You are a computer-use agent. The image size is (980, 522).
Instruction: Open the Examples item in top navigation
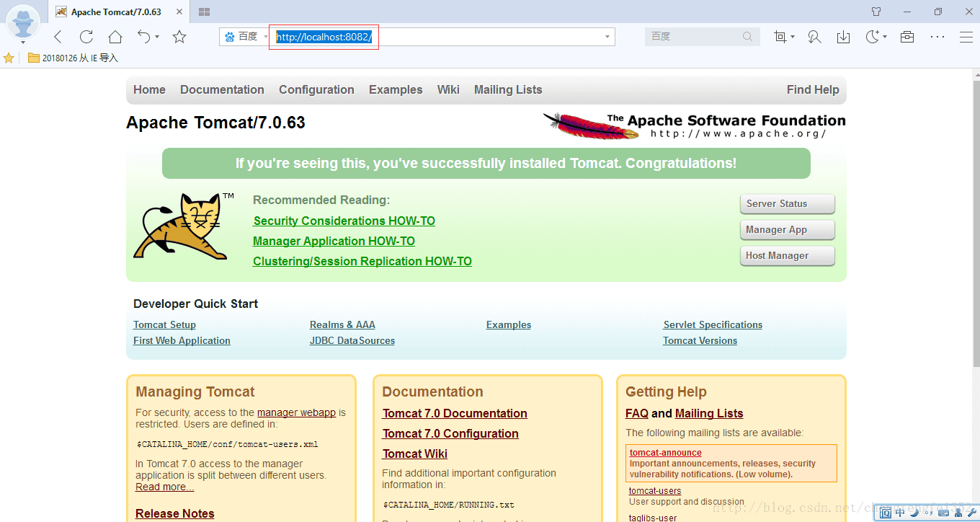point(396,89)
